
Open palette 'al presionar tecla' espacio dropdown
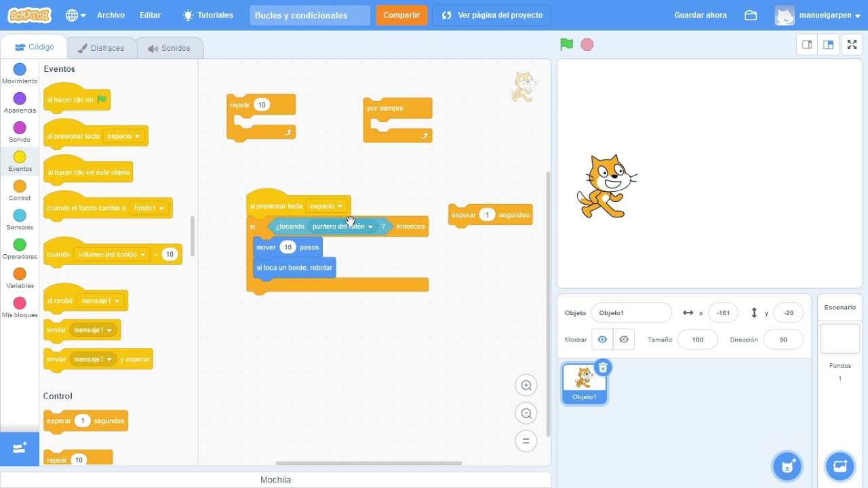pos(125,136)
